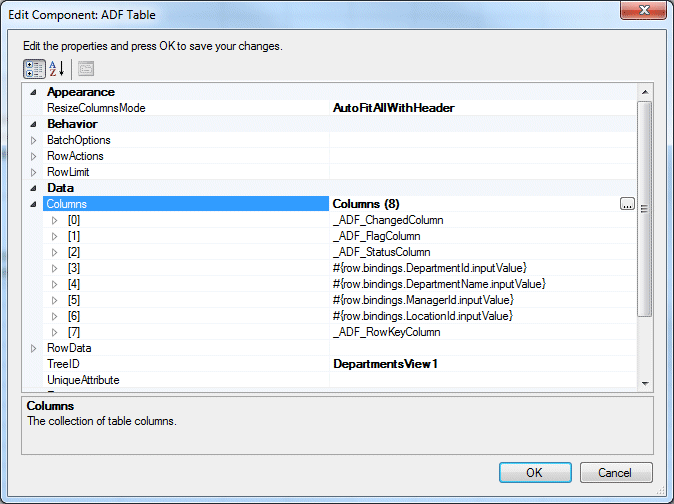Expand column item [4]

(x=54, y=284)
